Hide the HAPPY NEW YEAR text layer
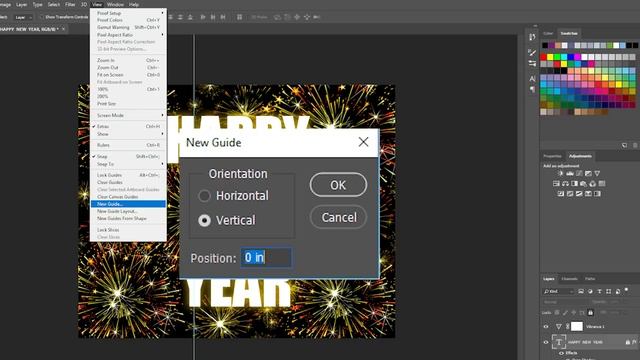Image resolution: width=640 pixels, height=360 pixels. (546, 342)
